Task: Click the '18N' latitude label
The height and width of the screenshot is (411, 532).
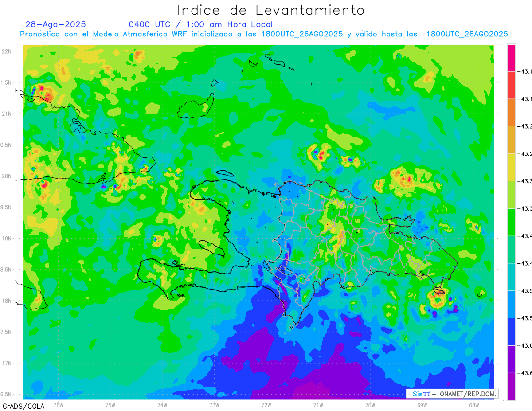Action: [7, 301]
